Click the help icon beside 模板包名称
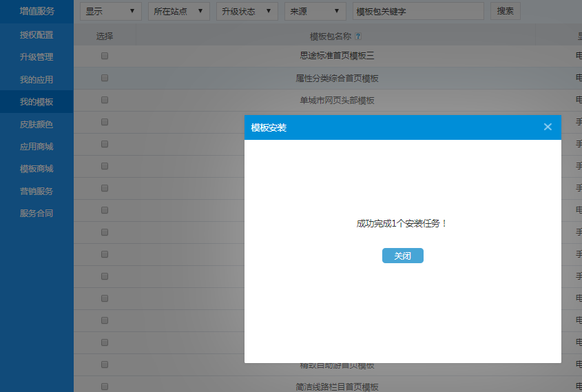The height and width of the screenshot is (392, 582). tap(358, 37)
